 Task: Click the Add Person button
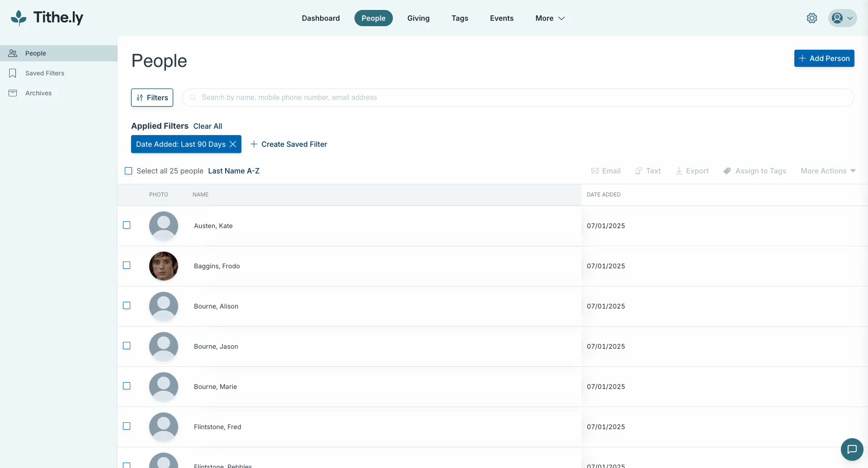[x=824, y=58]
